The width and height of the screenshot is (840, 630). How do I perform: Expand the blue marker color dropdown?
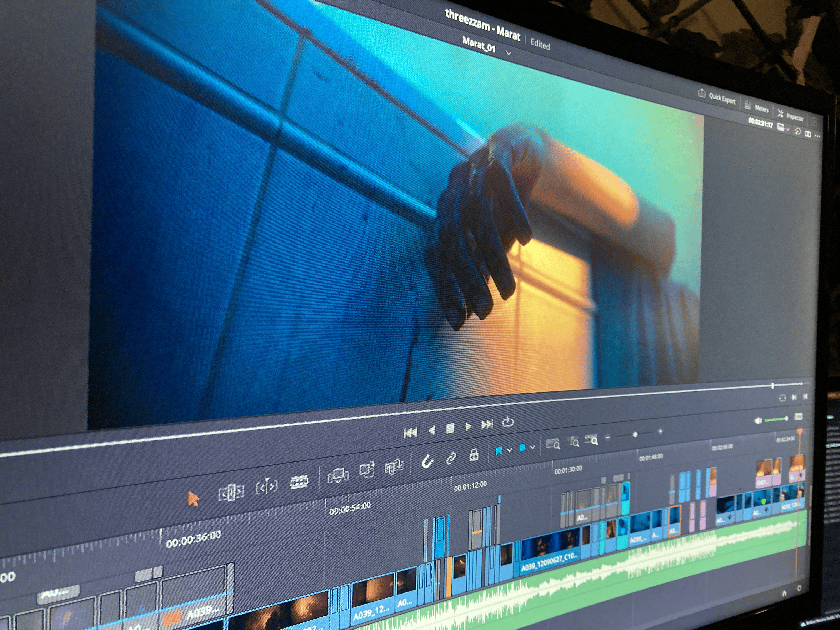(533, 447)
